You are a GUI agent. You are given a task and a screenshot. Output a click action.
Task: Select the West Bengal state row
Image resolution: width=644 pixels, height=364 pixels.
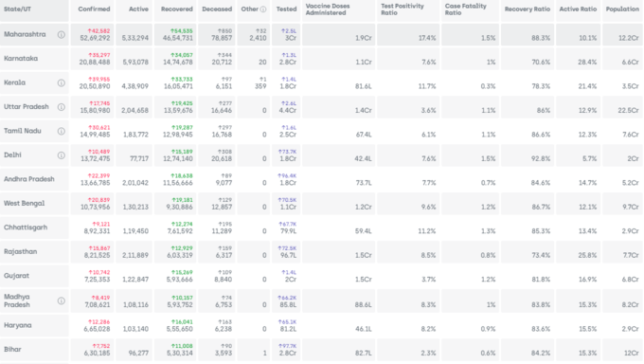coord(321,203)
